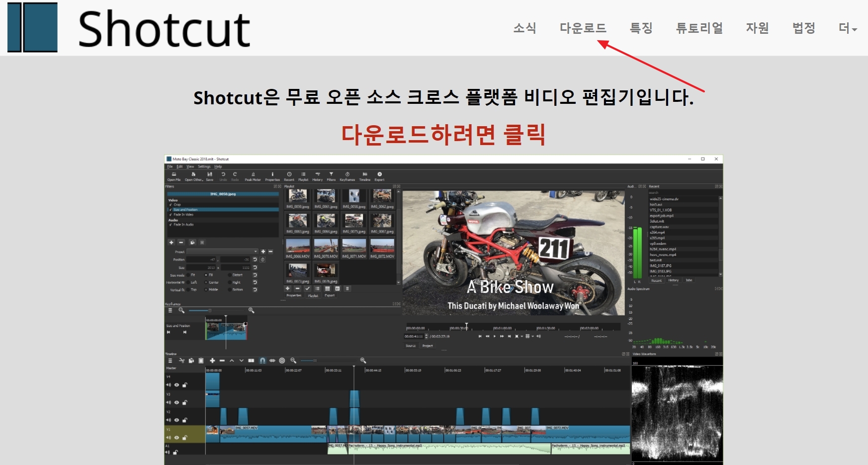Image resolution: width=868 pixels, height=465 pixels.
Task: Toggle the Fade In Video filter checkbox
Action: (x=171, y=215)
